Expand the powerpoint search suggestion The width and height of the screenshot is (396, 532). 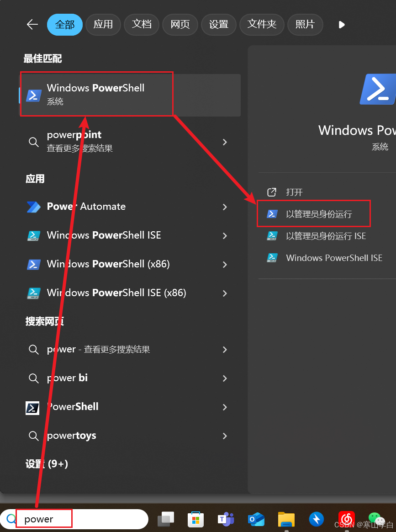tap(225, 142)
